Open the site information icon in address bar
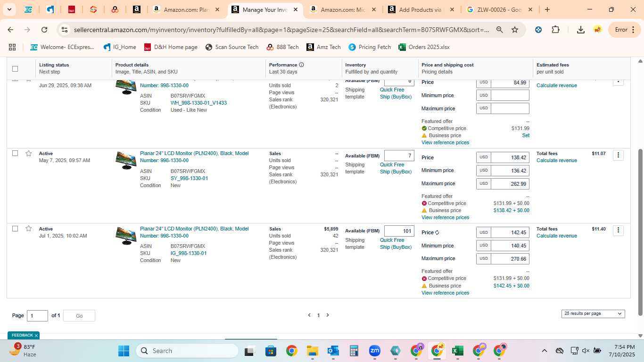 tap(65, 30)
